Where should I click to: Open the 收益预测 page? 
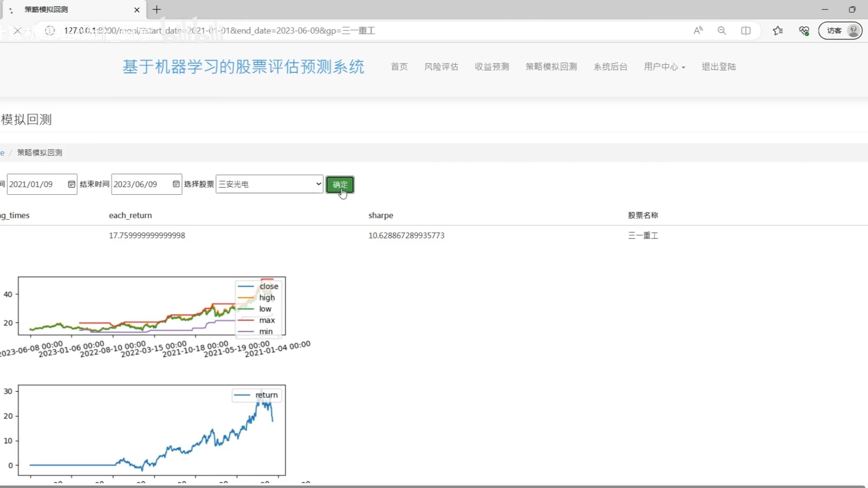tap(492, 67)
